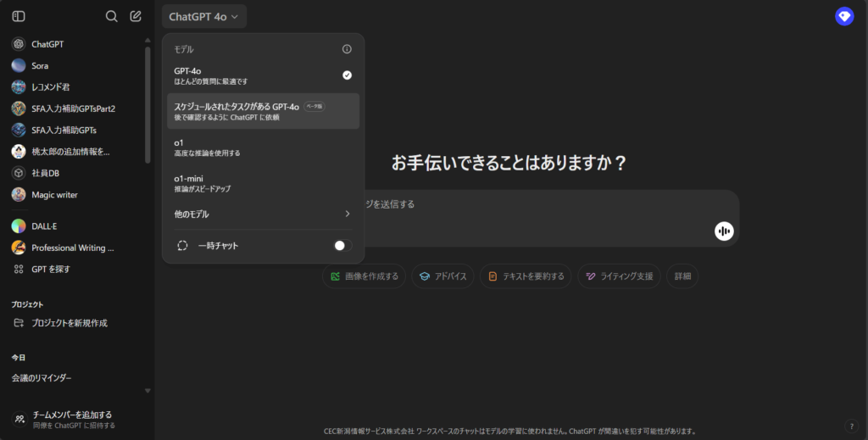The image size is (868, 440).
Task: Click the テキストを要約する suggestion button
Action: coord(526,276)
